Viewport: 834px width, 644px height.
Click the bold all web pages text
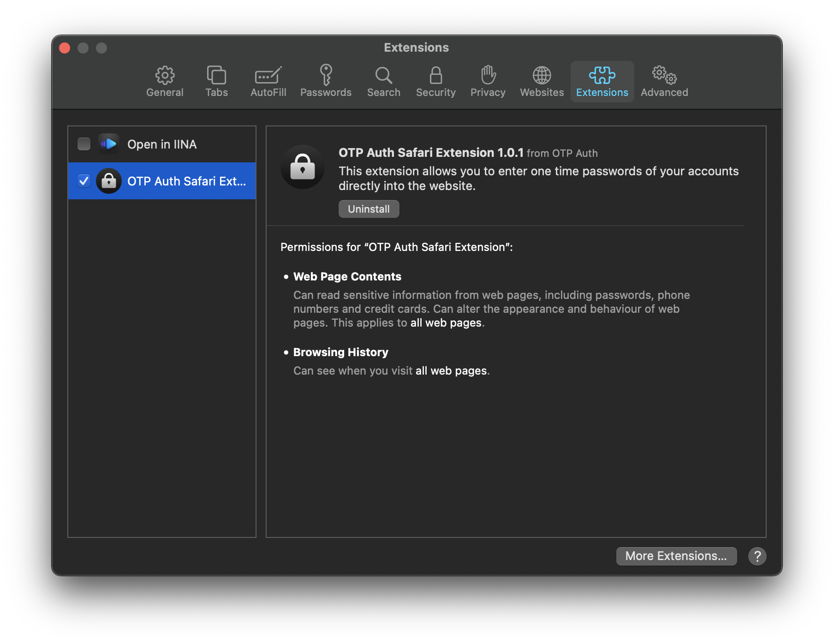click(446, 322)
